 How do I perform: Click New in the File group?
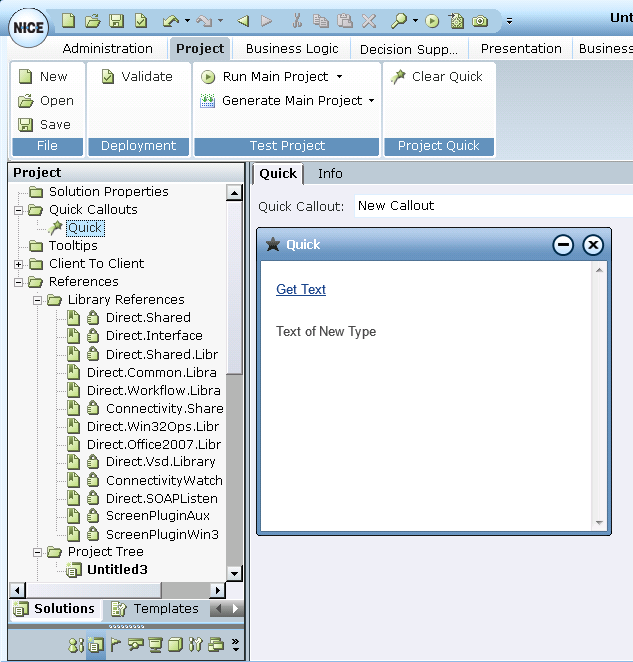tap(43, 76)
